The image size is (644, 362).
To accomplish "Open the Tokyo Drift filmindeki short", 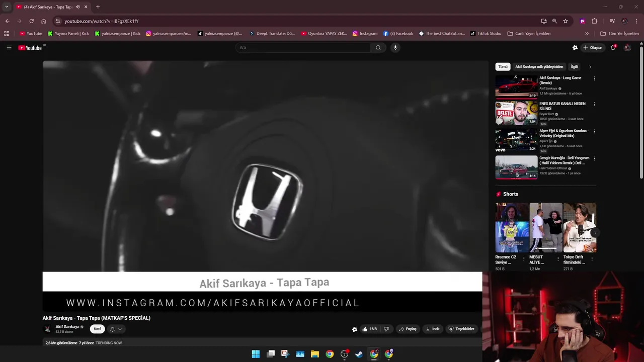I will point(580,227).
